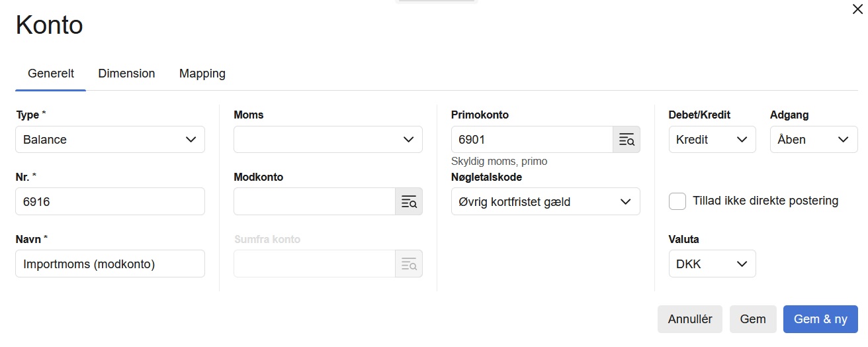
Task: Close the Konto dialog with X
Action: click(x=857, y=9)
